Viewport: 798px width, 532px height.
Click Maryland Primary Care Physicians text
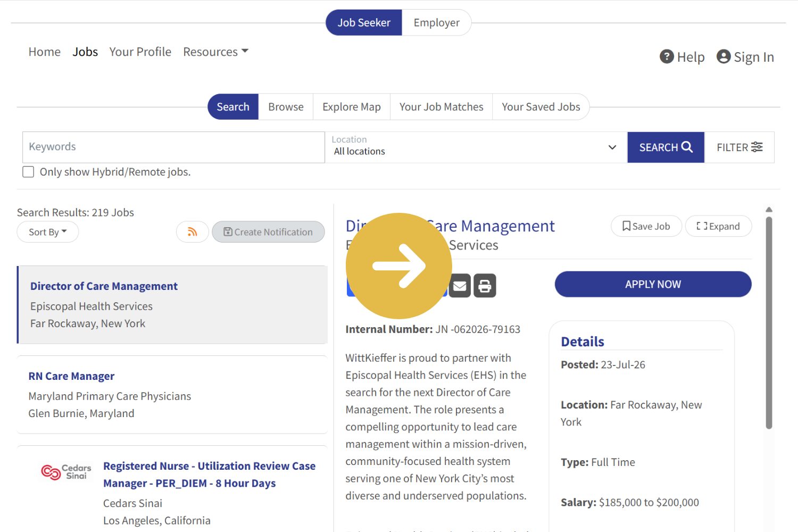pyautogui.click(x=110, y=396)
